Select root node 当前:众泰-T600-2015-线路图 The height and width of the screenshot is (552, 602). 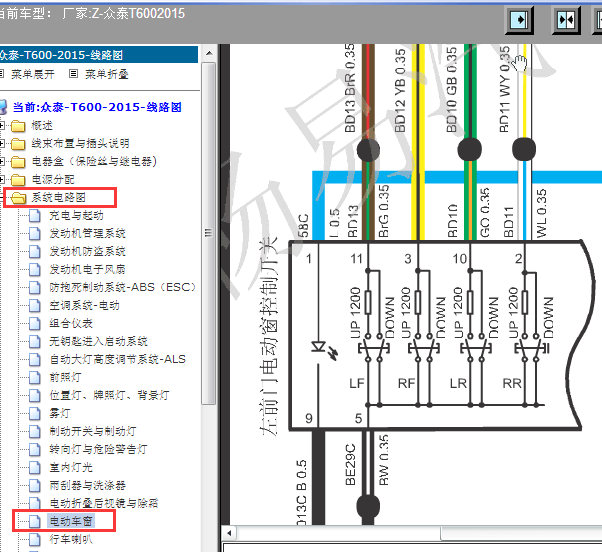point(97,107)
